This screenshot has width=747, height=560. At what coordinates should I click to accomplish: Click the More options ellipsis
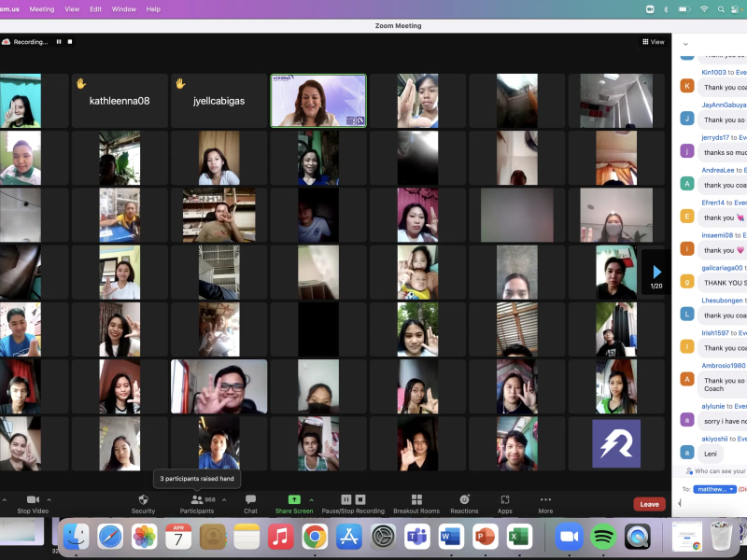(545, 504)
